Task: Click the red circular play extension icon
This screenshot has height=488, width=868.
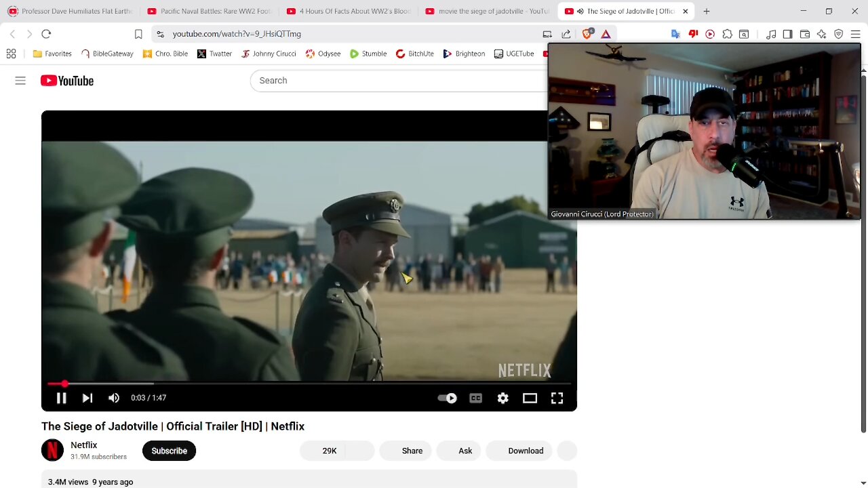Action: 710,34
